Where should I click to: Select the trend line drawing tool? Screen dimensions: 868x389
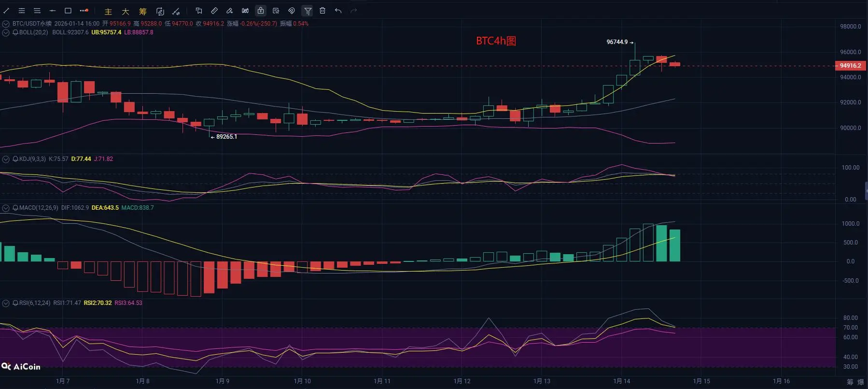tap(6, 11)
